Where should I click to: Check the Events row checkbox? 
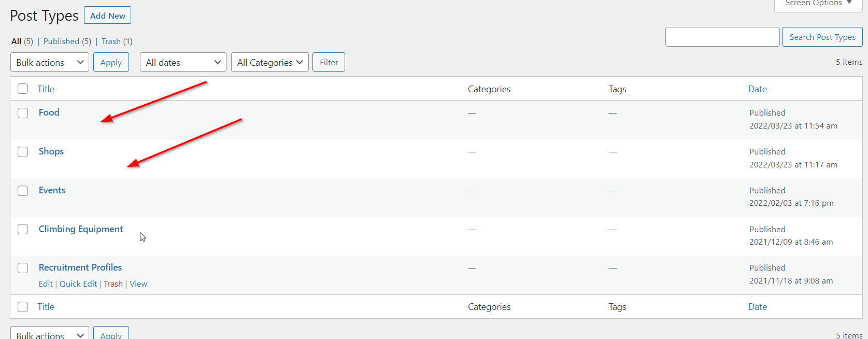(x=23, y=191)
